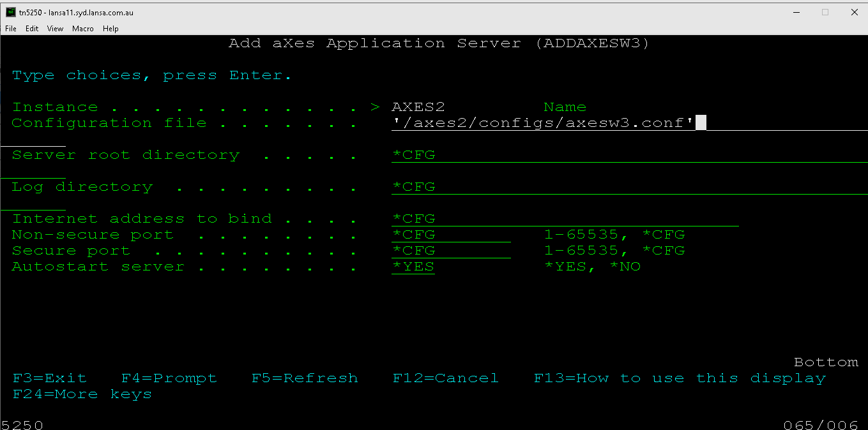Screen dimensions: 868x430
Task: Open the File menu
Action: [11, 29]
